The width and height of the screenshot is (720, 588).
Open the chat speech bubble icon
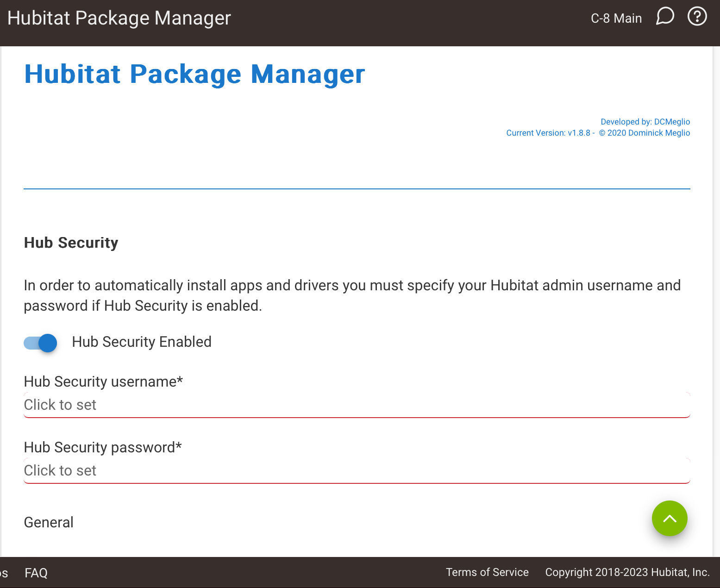click(x=665, y=17)
